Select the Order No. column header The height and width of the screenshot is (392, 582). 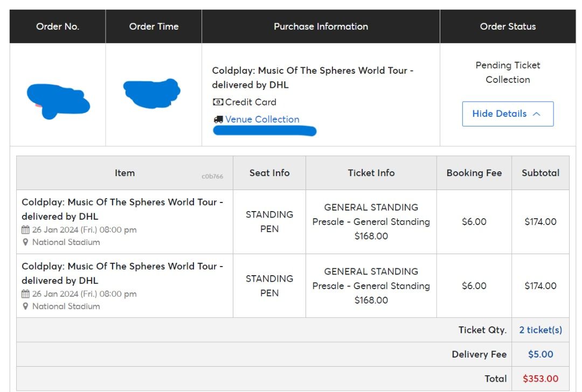click(57, 26)
